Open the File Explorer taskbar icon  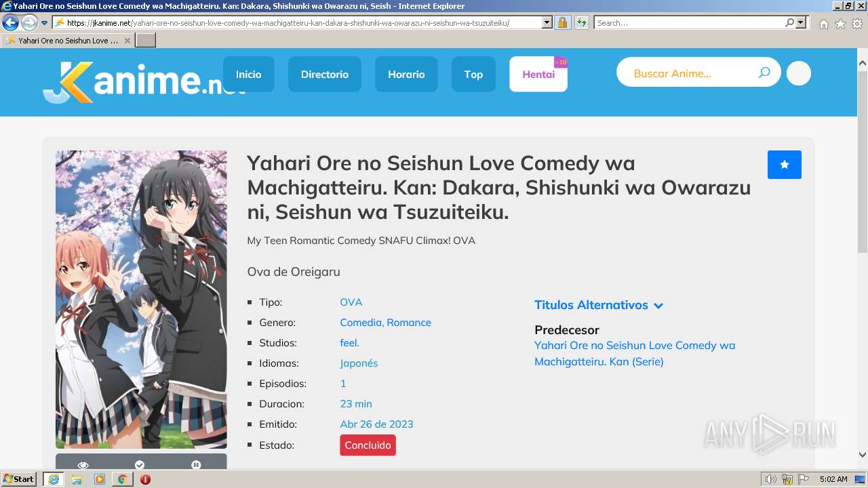click(x=77, y=479)
